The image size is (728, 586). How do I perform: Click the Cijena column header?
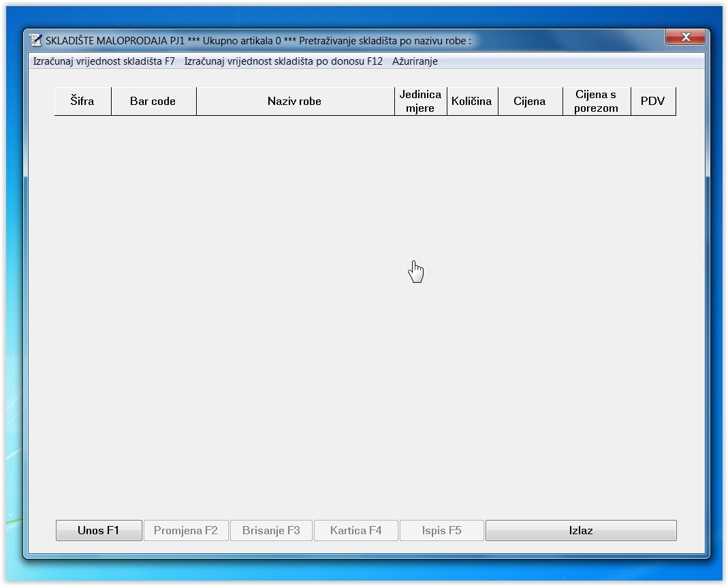point(530,102)
